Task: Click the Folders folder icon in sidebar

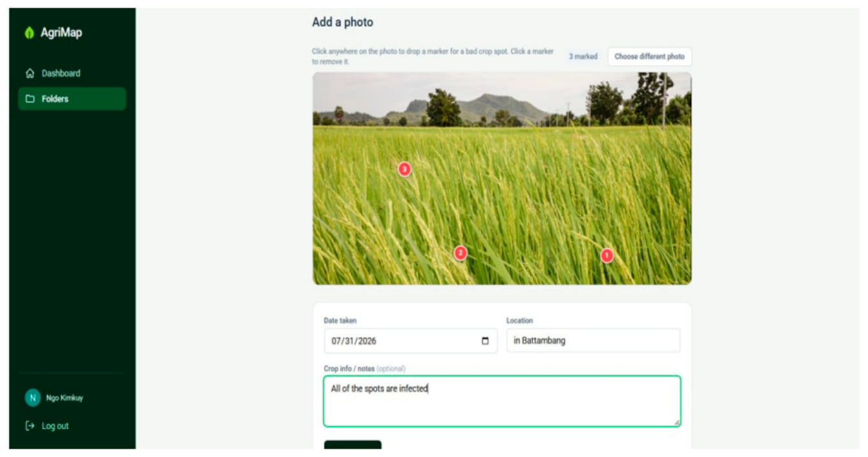Action: [x=30, y=99]
